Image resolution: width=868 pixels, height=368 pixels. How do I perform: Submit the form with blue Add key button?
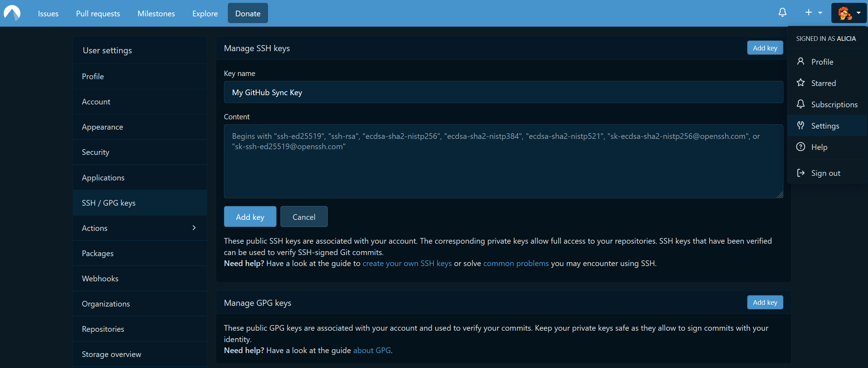[x=250, y=217]
